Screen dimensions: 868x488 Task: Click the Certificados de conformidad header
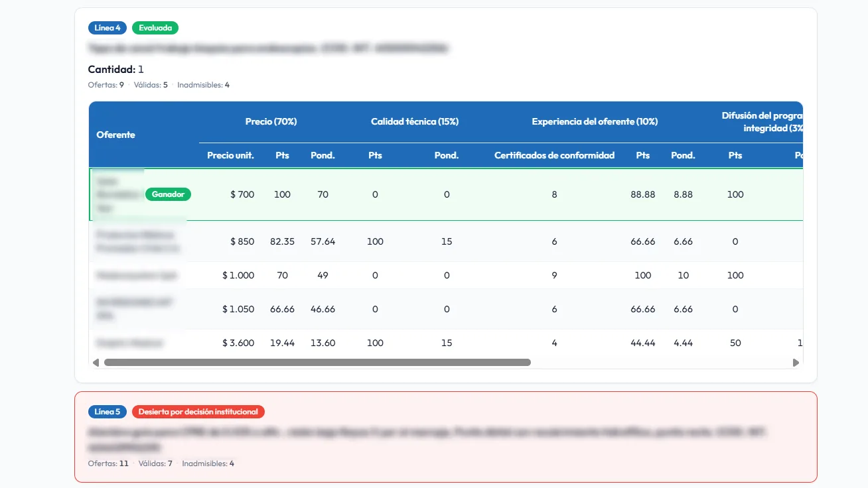tap(554, 155)
